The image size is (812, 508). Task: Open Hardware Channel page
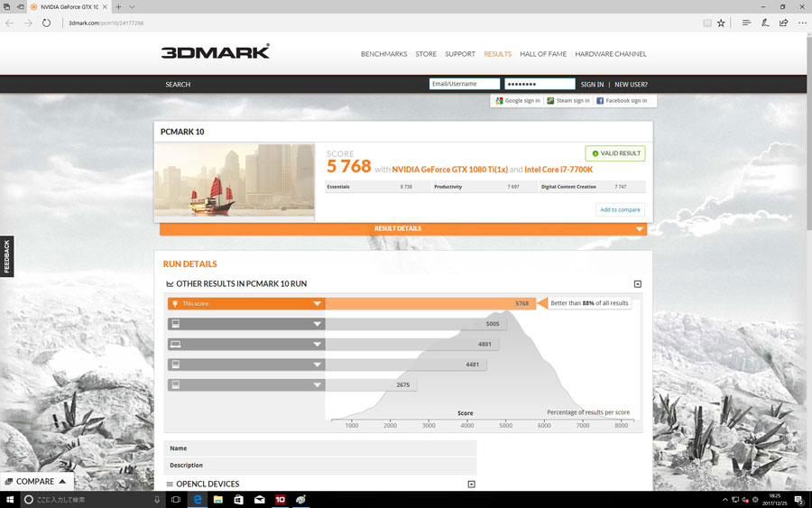tap(611, 54)
